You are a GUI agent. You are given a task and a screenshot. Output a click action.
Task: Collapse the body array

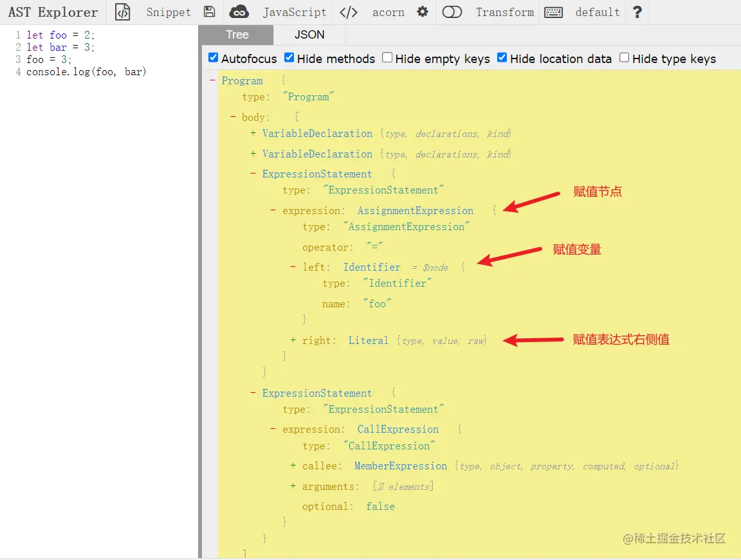tap(233, 116)
